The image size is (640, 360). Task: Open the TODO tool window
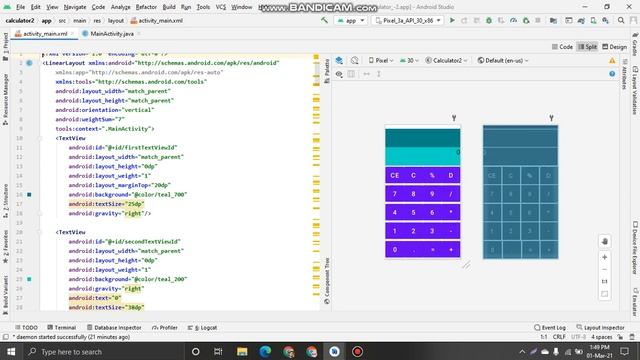click(26, 328)
